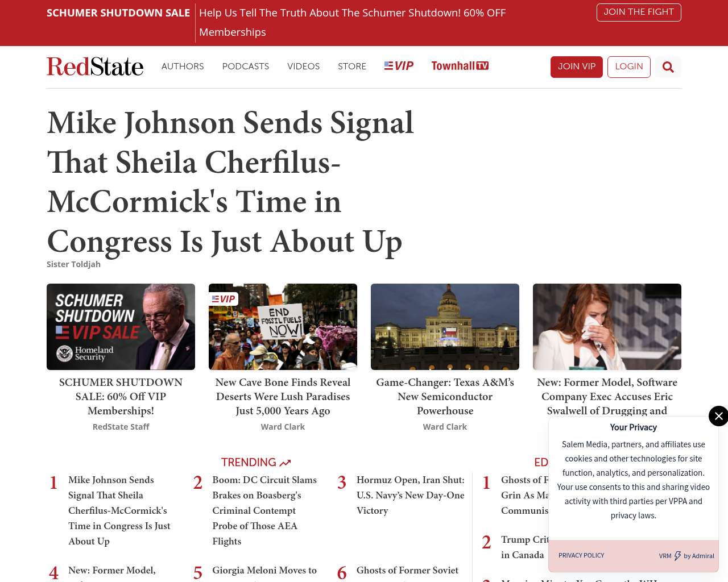Click the VRM link in privacy popup
Image resolution: width=728 pixels, height=582 pixels.
point(665,556)
